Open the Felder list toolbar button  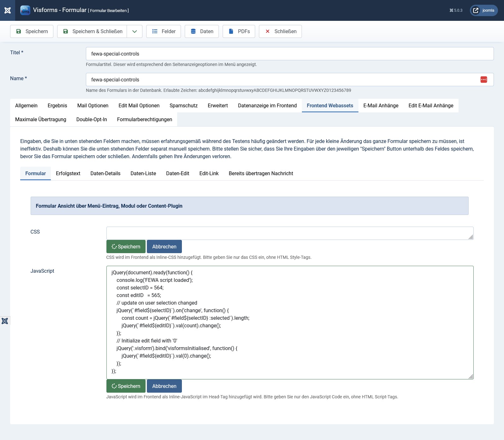click(163, 31)
